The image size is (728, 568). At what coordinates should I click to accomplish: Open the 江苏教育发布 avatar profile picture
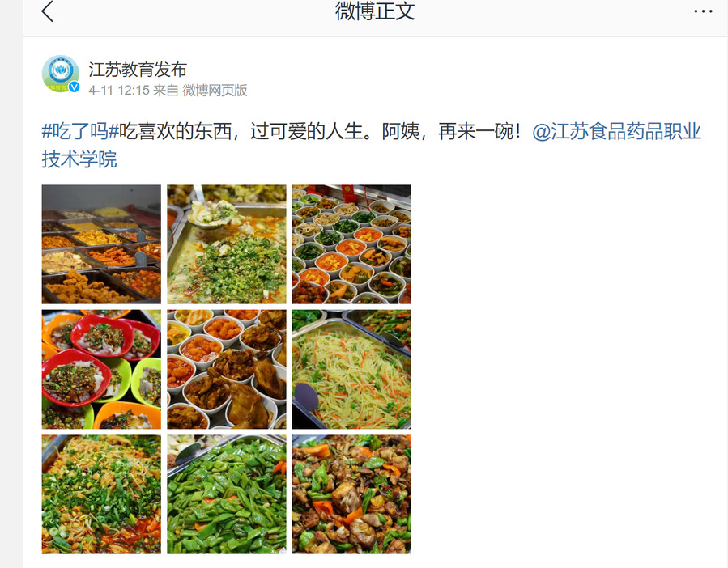click(x=61, y=74)
